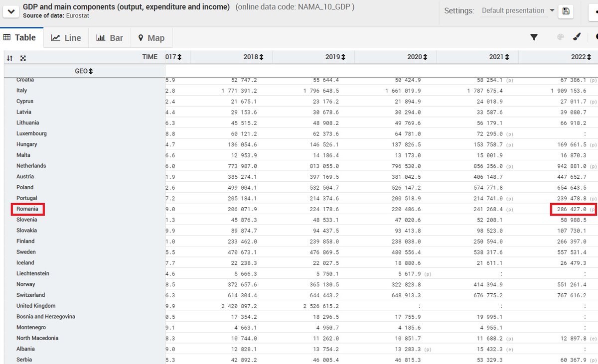This screenshot has height=364, width=598.
Task: Select the Croatia row label
Action: pos(25,80)
